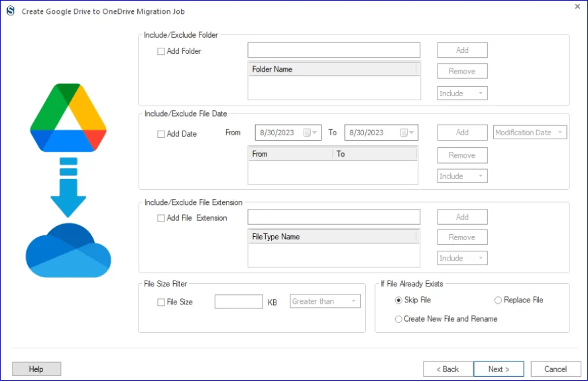
Task: Click the folder name input field
Action: point(333,50)
